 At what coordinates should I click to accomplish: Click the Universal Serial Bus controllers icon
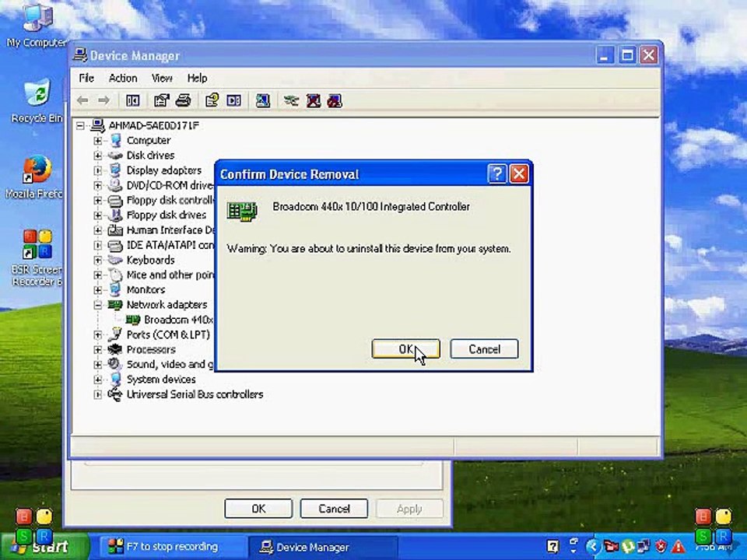coord(115,394)
